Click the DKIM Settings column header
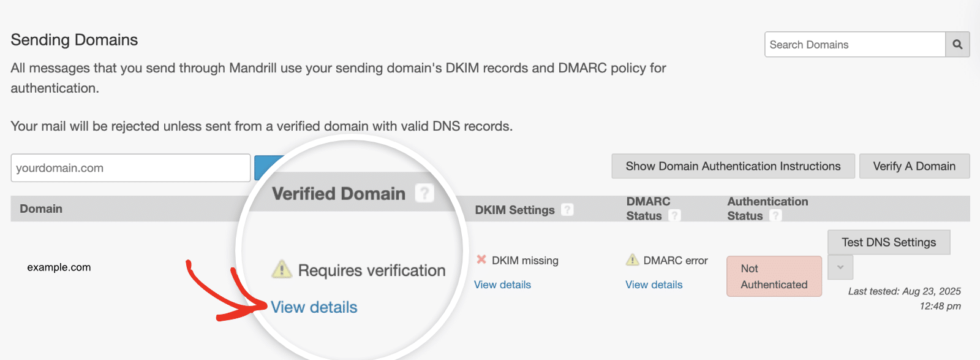Screen dimensions: 980x360 pyautogui.click(x=514, y=210)
